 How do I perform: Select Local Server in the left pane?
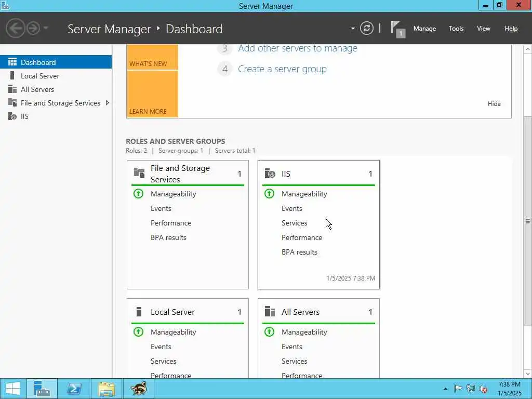pos(56,76)
